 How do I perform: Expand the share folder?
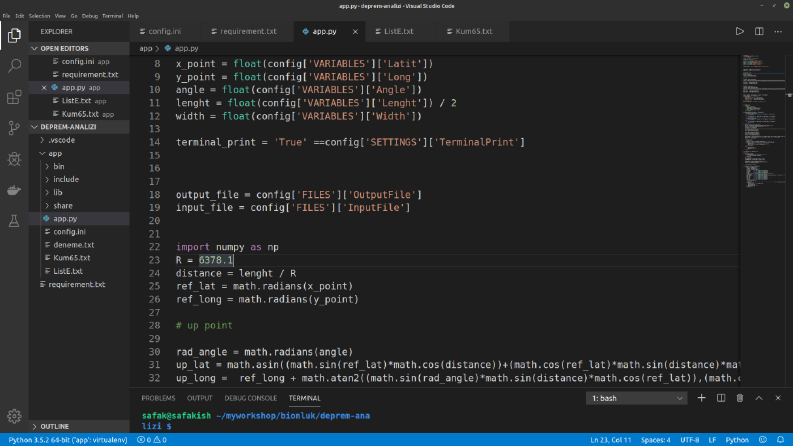[79, 206]
